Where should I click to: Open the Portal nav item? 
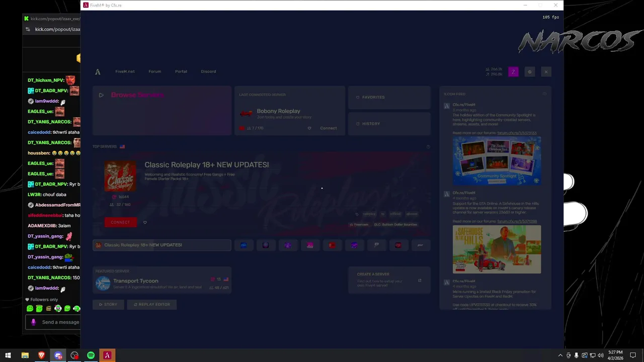181,71
